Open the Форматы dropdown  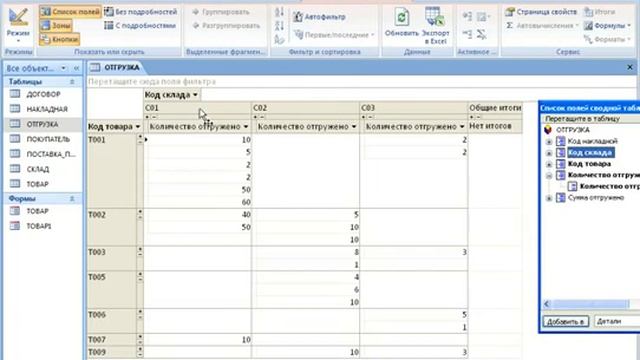tap(607, 39)
